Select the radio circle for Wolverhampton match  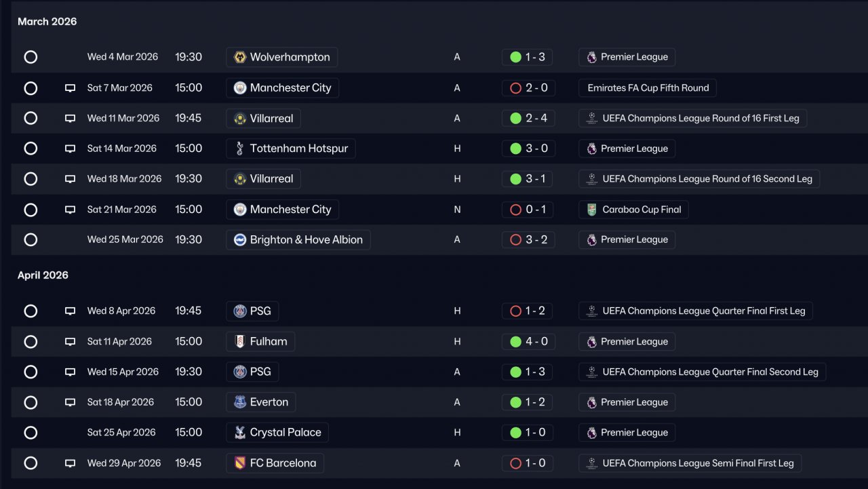click(31, 57)
